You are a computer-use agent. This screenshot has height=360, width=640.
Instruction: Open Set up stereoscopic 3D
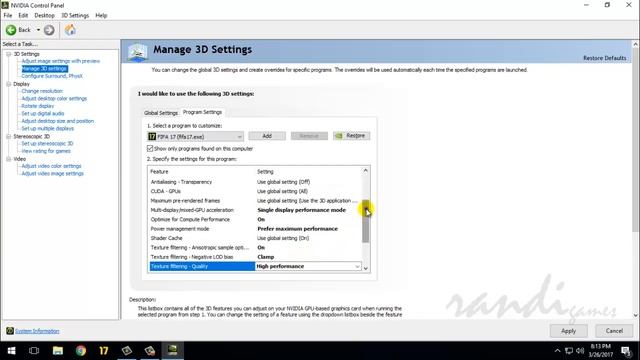click(47, 143)
